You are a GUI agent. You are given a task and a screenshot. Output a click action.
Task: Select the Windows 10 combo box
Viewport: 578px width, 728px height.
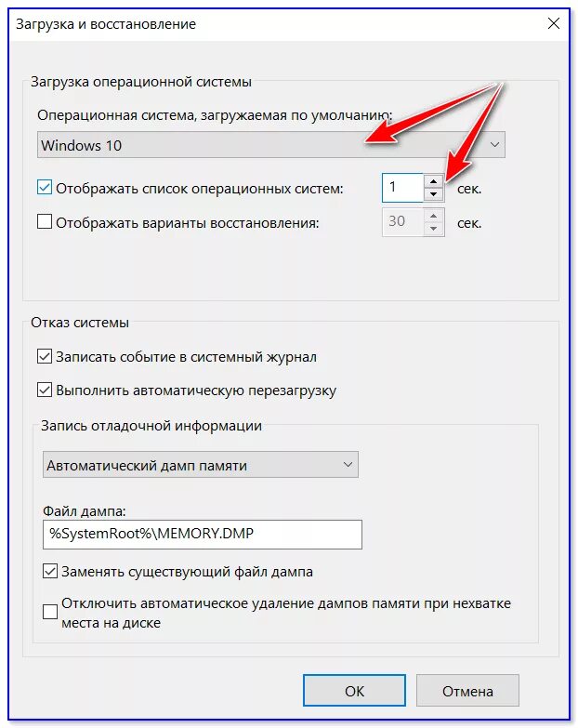click(x=271, y=145)
